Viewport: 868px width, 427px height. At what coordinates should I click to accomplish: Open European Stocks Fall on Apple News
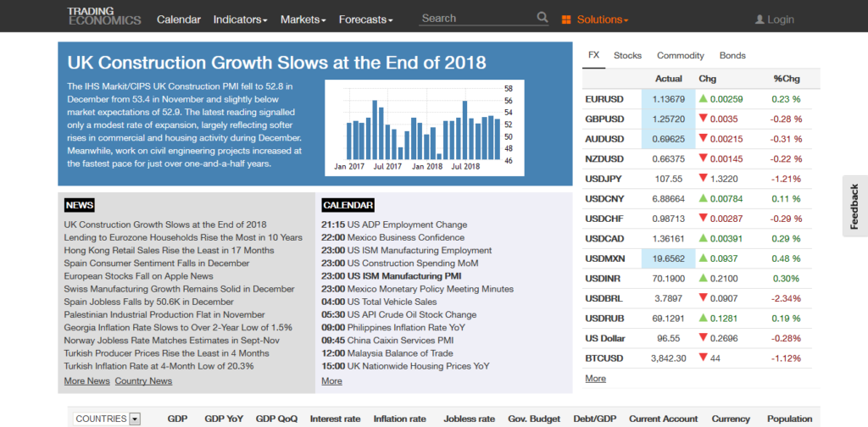click(x=138, y=276)
